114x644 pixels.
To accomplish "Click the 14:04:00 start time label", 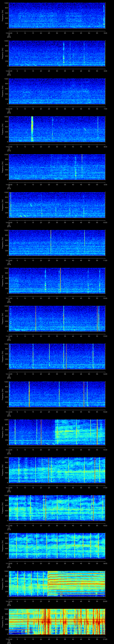I will [x=9, y=33].
